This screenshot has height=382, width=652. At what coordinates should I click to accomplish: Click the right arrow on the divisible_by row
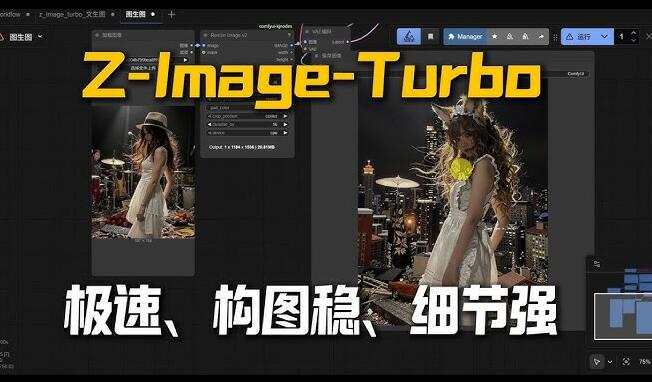pos(285,125)
